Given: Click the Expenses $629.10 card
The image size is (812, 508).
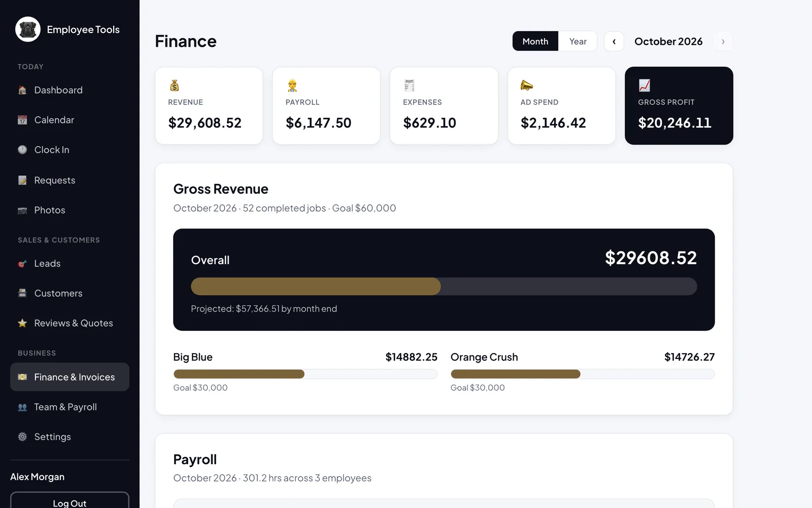Looking at the screenshot, I should click(444, 106).
